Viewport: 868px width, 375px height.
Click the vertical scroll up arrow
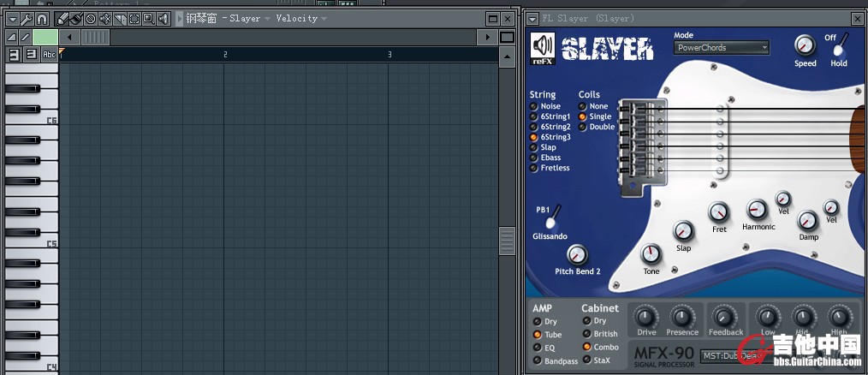[x=507, y=57]
